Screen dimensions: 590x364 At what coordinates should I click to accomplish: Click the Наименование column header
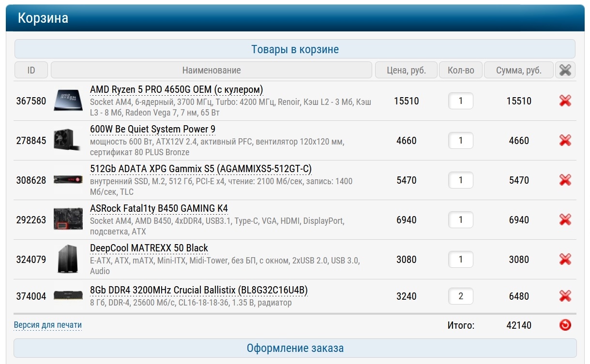click(x=212, y=70)
